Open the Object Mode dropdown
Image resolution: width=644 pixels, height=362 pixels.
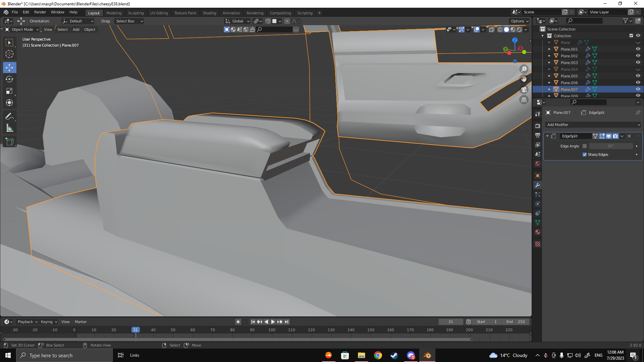[x=22, y=29]
